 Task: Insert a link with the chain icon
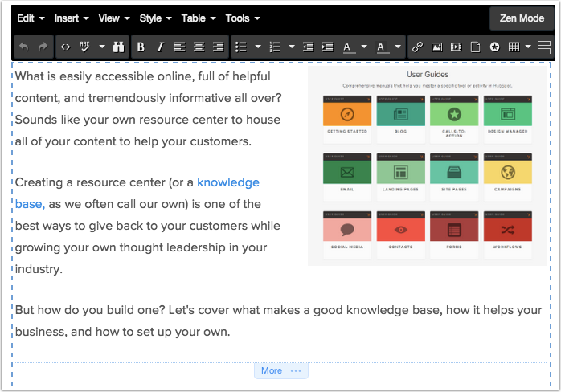coord(417,47)
